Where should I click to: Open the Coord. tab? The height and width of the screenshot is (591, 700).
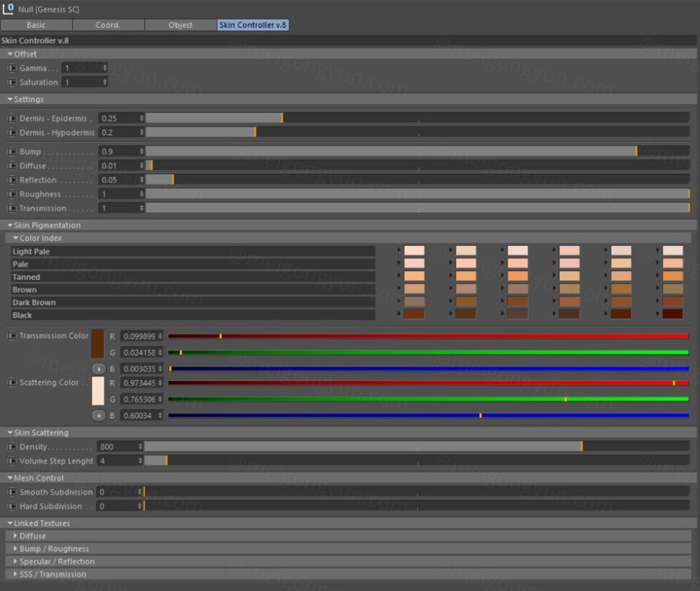pos(108,25)
